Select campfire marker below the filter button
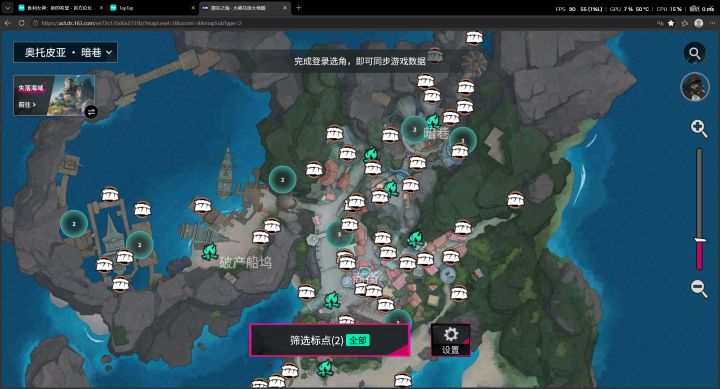 325,368
